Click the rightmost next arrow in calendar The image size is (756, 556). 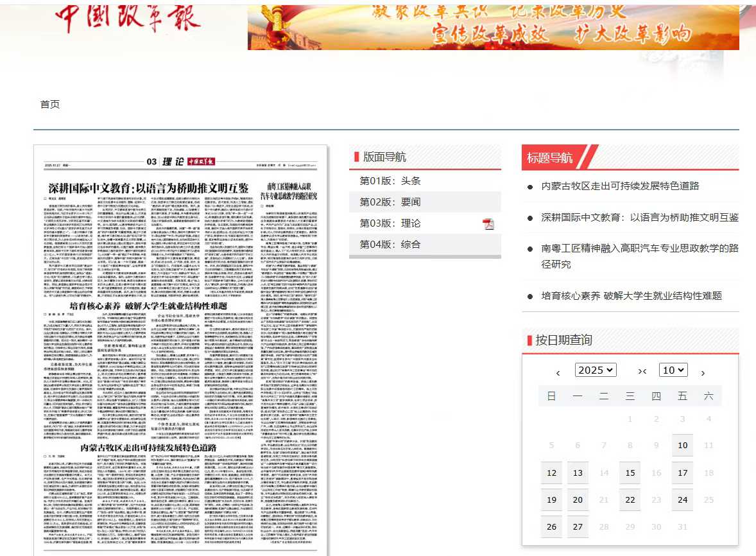click(703, 373)
